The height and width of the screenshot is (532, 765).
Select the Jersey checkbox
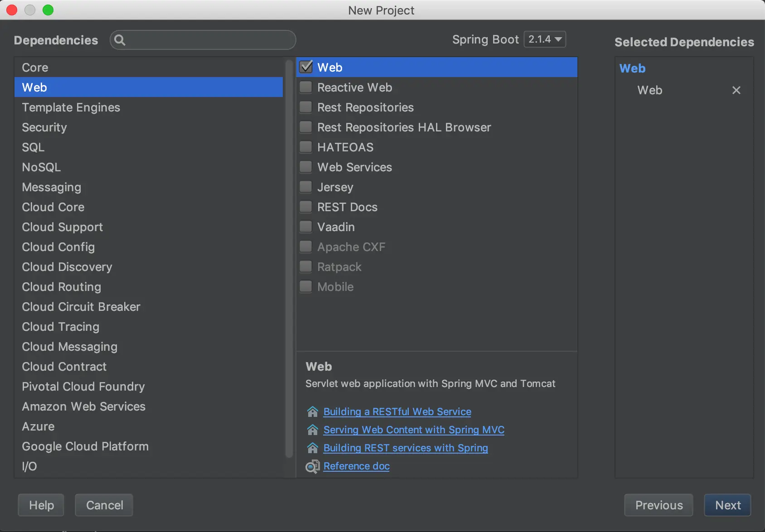(x=306, y=187)
